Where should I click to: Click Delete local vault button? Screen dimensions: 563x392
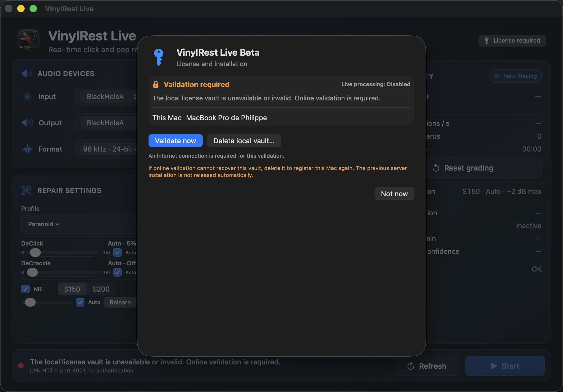pyautogui.click(x=244, y=141)
